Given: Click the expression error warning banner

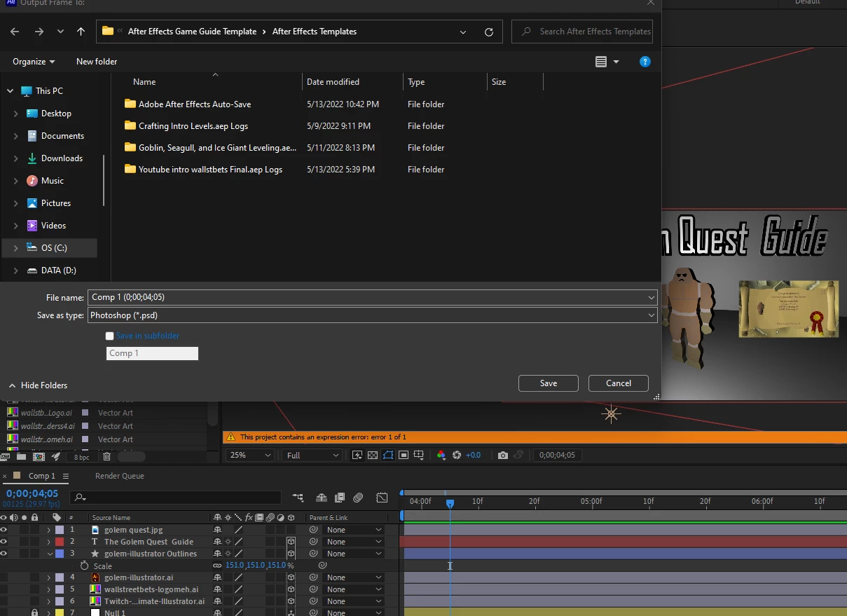Looking at the screenshot, I should 535,437.
